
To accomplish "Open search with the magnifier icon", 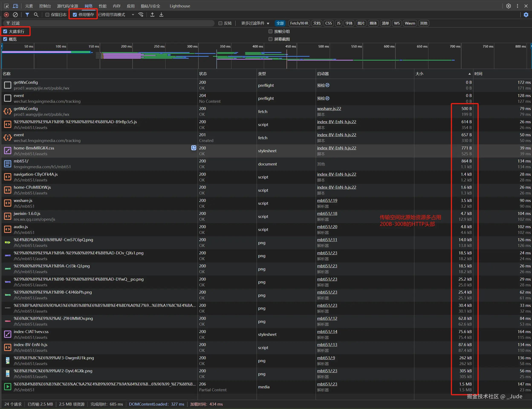I will point(36,15).
